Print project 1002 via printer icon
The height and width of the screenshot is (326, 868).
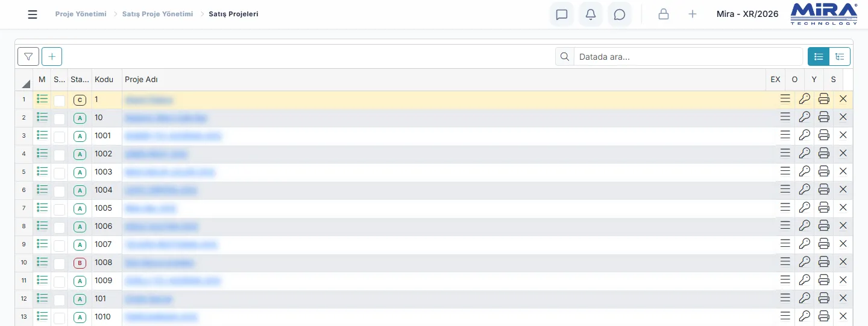824,153
